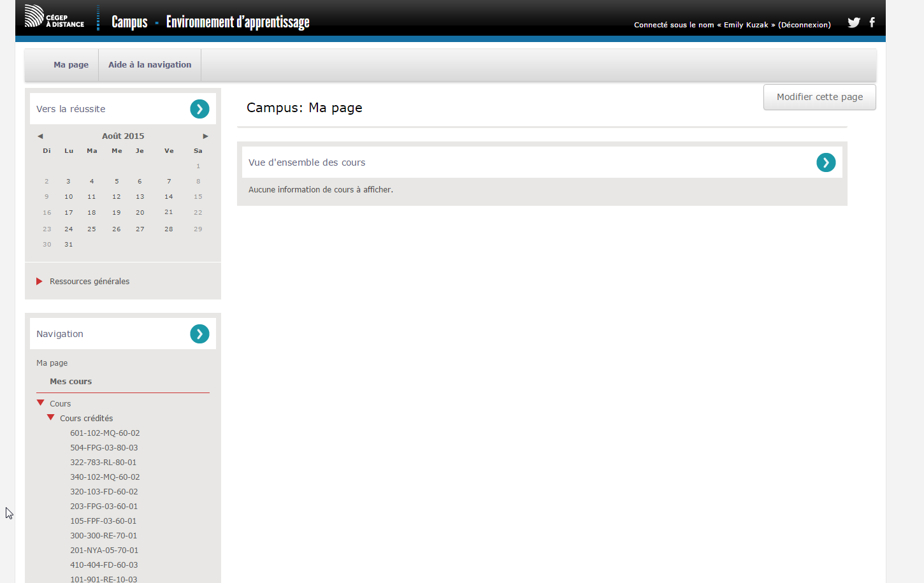Go to next month in calendar
The width and height of the screenshot is (924, 583).
(205, 136)
